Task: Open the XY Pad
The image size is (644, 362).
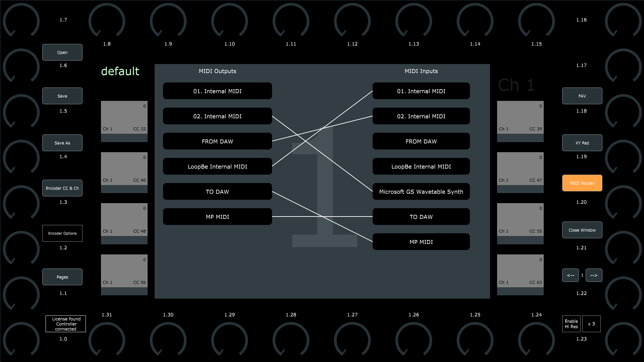Action: pos(582,143)
